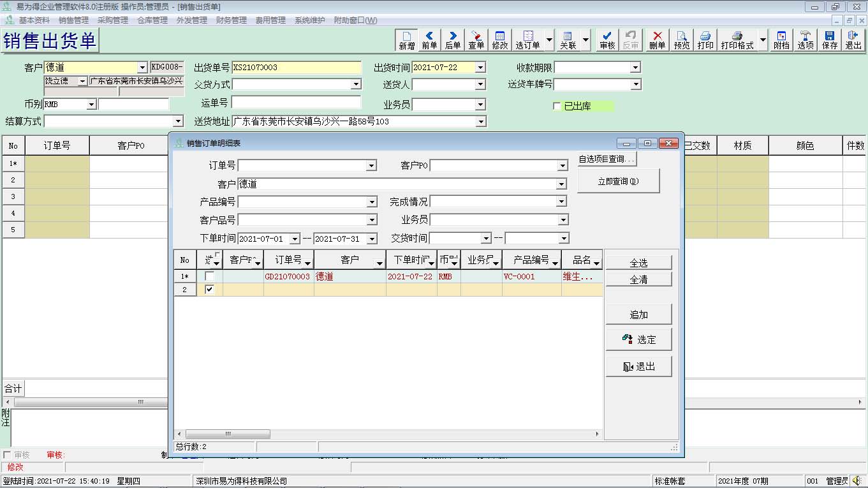Expand the 收款期限 dropdown
This screenshot has width=868, height=488.
coord(635,68)
